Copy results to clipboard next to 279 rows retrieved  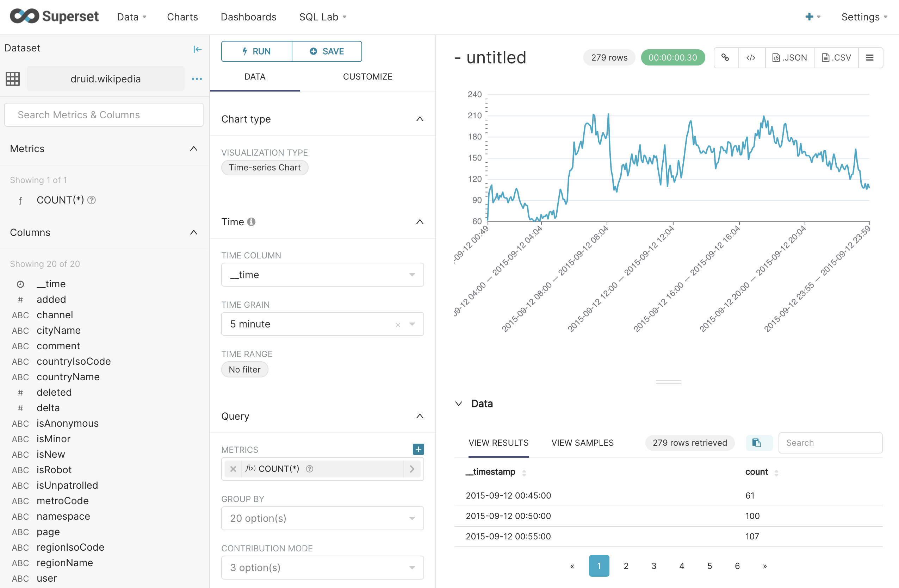click(x=759, y=443)
